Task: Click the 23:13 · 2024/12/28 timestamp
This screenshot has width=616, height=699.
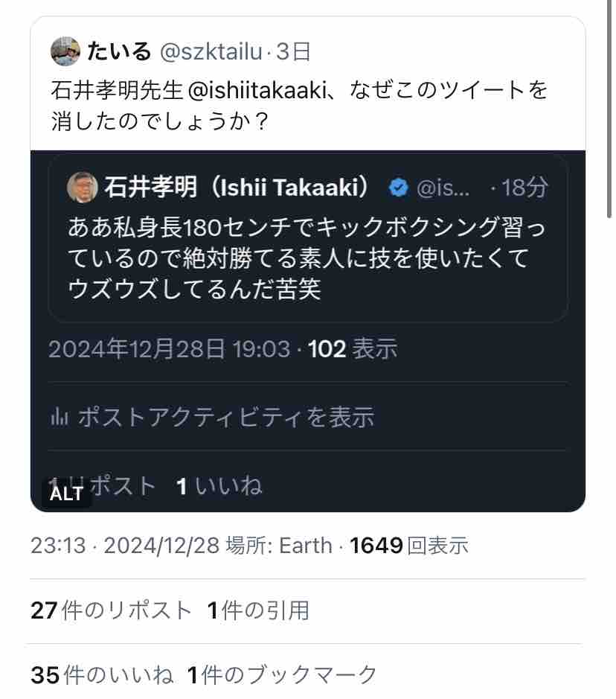Action: point(125,546)
